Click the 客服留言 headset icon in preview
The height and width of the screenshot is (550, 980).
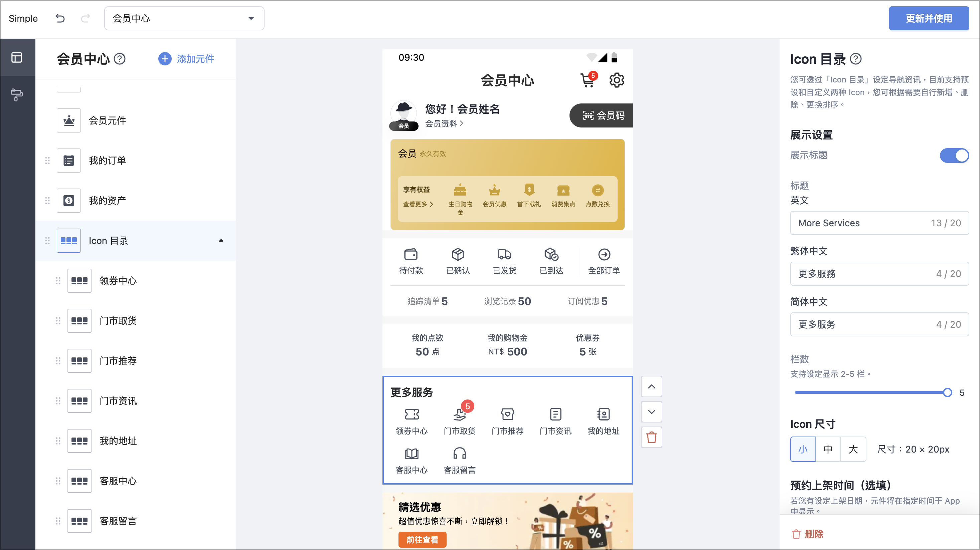pyautogui.click(x=460, y=454)
